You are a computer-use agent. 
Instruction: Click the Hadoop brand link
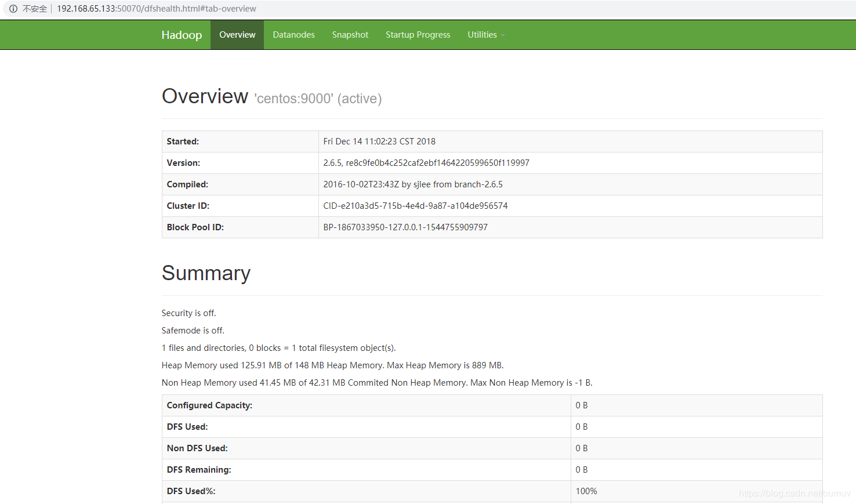click(x=182, y=35)
